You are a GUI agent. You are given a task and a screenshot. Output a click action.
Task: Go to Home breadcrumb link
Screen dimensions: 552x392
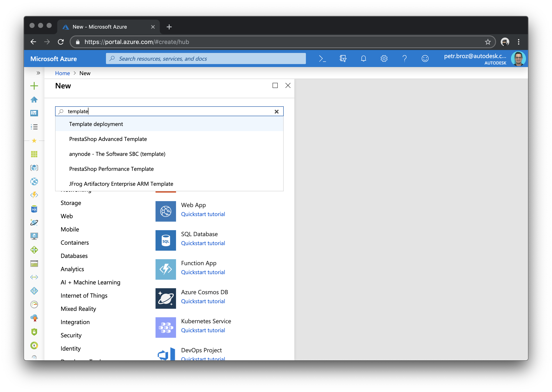(62, 73)
